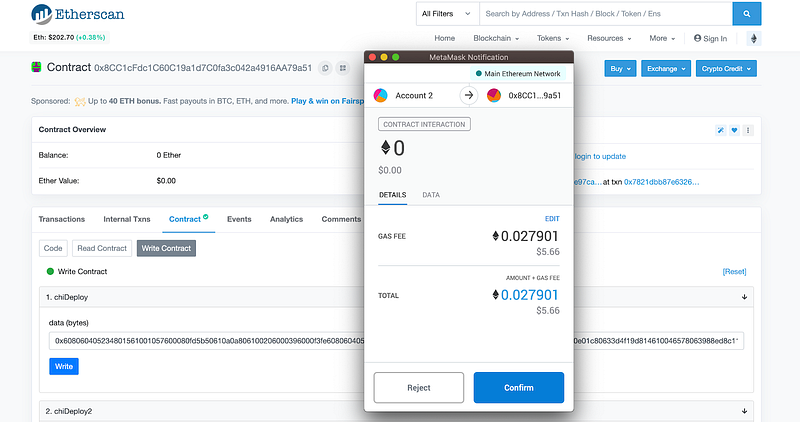Screen dimensions: 800x422
Task: Click the data (bytes) input field
Action: (x=396, y=341)
